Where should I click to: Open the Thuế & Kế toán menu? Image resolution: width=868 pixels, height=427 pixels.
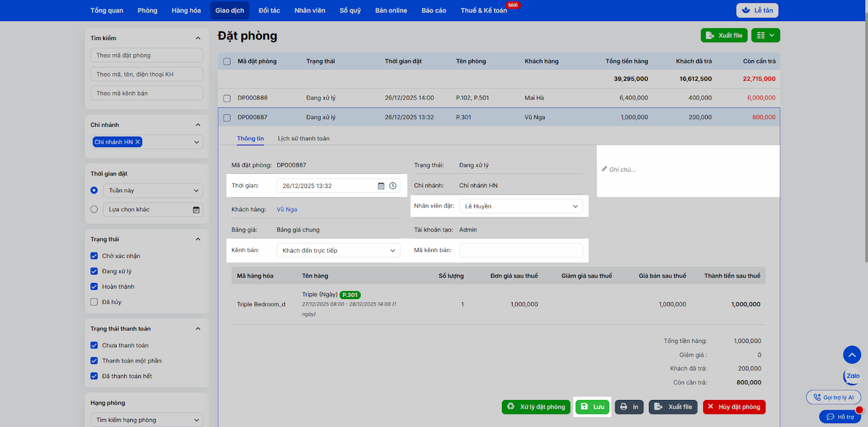484,10
